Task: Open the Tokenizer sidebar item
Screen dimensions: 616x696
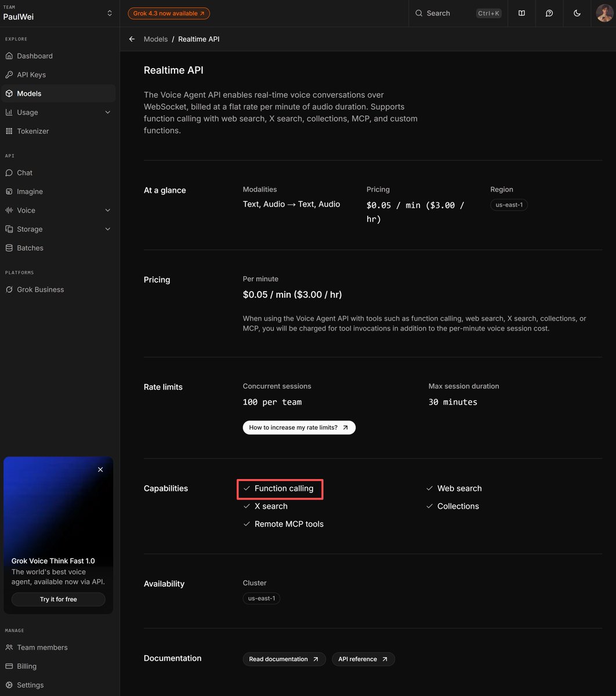Action: point(58,131)
